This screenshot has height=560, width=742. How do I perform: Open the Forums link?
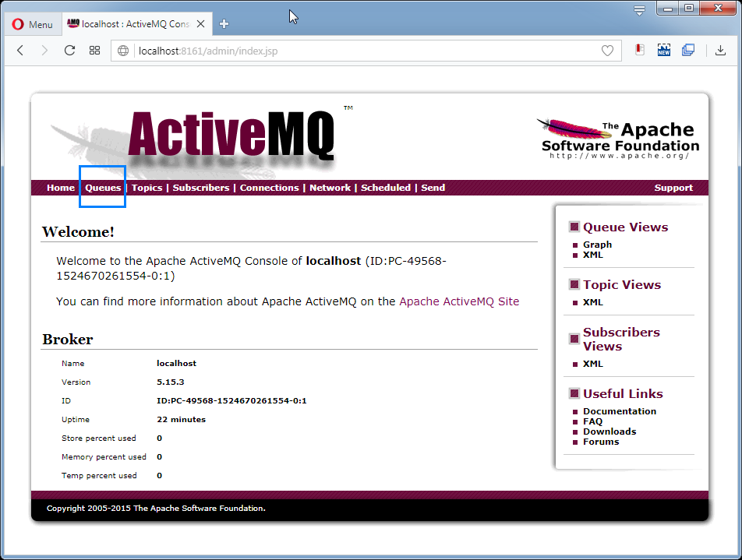pyautogui.click(x=601, y=442)
